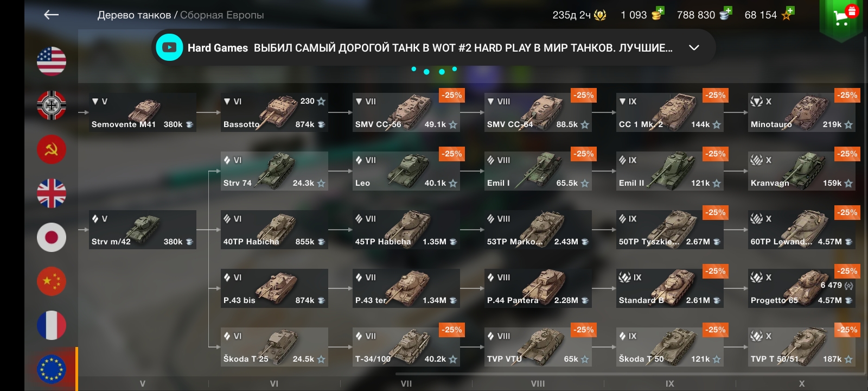Play the Hard Games YouTube video icon
The image size is (868, 391).
click(x=169, y=48)
